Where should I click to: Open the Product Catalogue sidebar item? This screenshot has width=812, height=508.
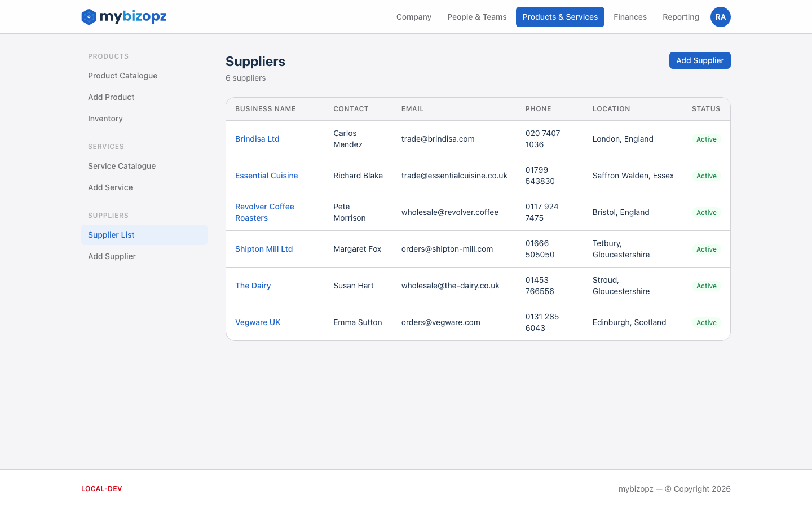pyautogui.click(x=122, y=76)
